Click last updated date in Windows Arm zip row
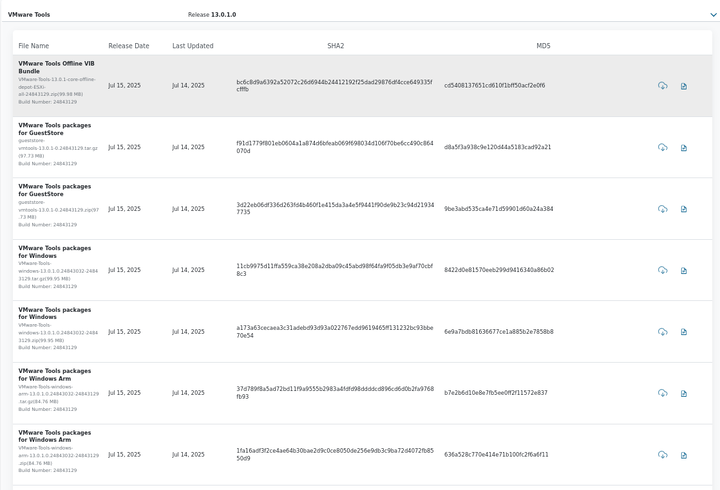This screenshot has width=720, height=490. click(188, 455)
